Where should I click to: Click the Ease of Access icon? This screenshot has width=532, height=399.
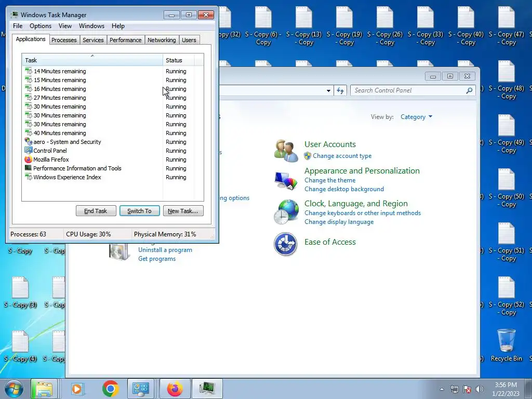tap(285, 244)
